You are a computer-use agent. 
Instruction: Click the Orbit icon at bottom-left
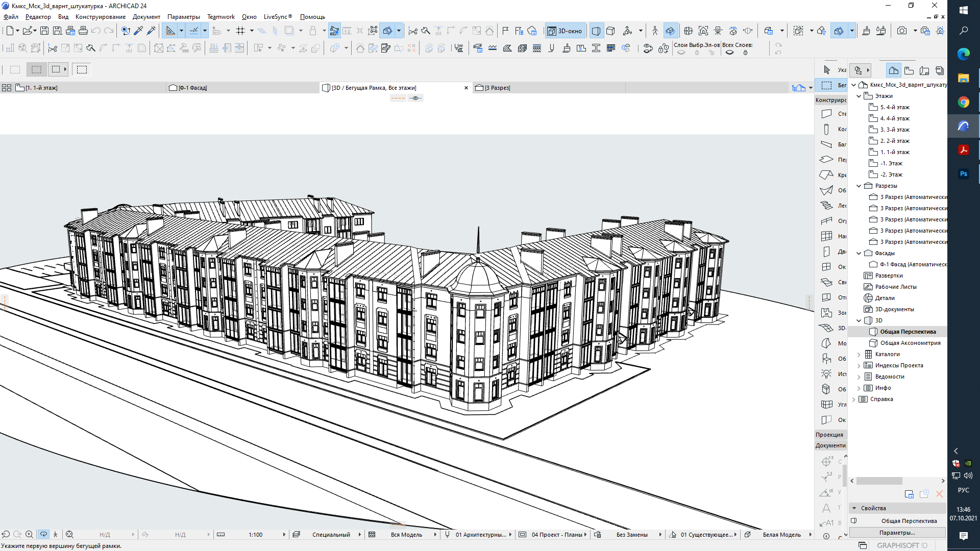[x=43, y=534]
